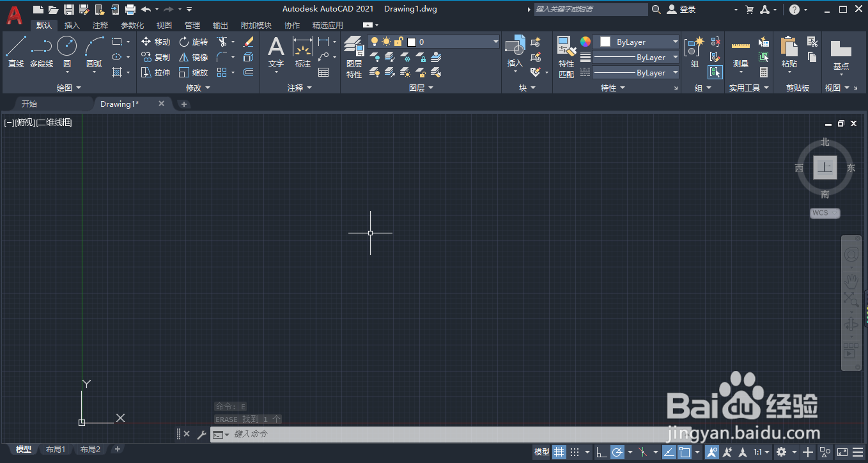868x463 pixels.
Task: Open Layer Properties (图层特性) manager
Action: (353, 57)
